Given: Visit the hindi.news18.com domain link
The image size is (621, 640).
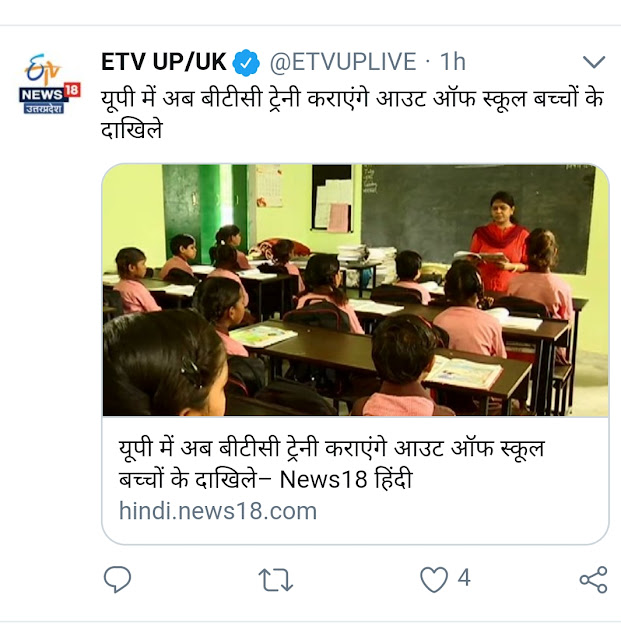Looking at the screenshot, I should point(218,511).
